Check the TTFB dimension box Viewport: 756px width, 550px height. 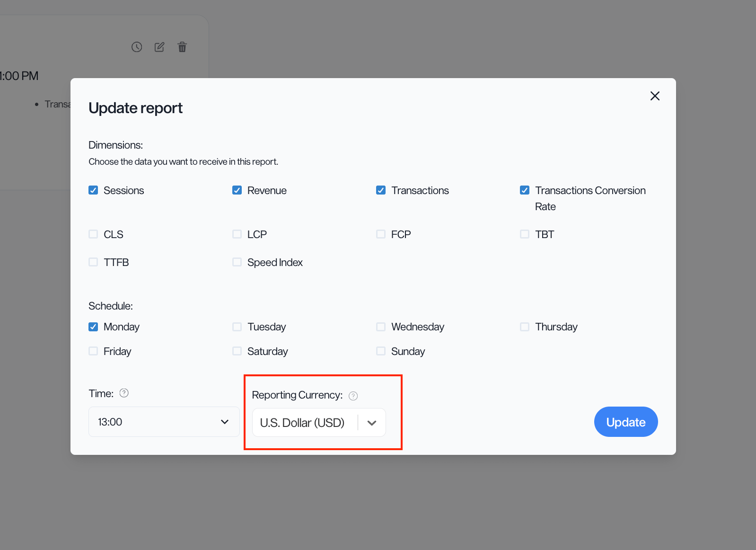[94, 262]
